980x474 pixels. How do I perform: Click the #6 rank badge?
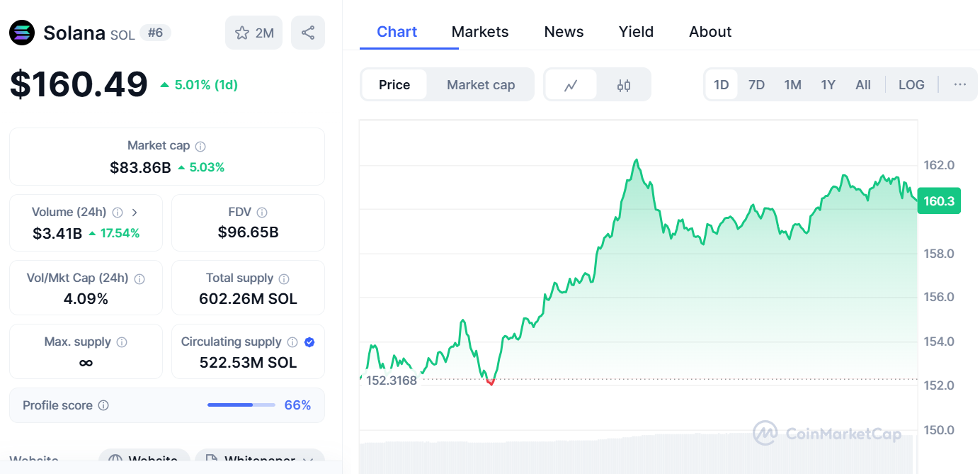click(155, 33)
